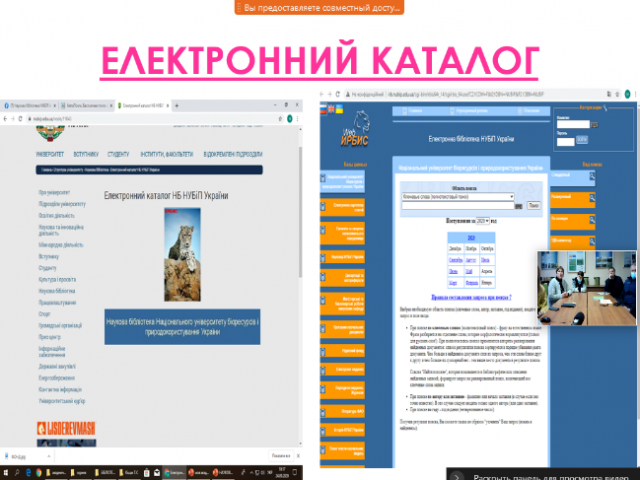Open ВСТУПНИКУ menu item
Viewport: 640px width, 480px height.
coord(86,154)
